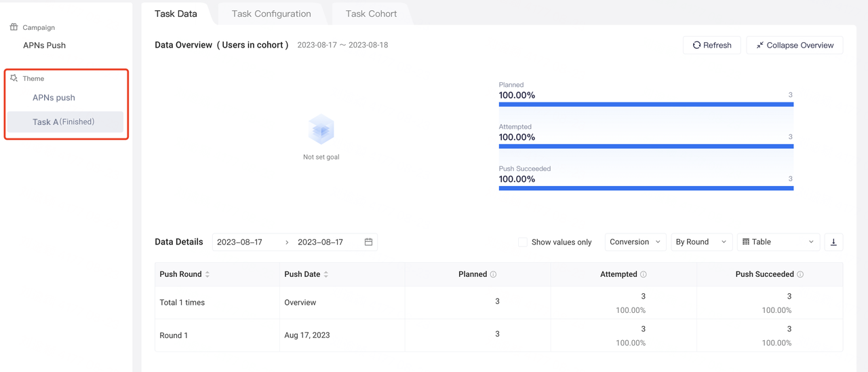Click the Planned column info icon
Screen dimensions: 868x372
[x=493, y=275]
